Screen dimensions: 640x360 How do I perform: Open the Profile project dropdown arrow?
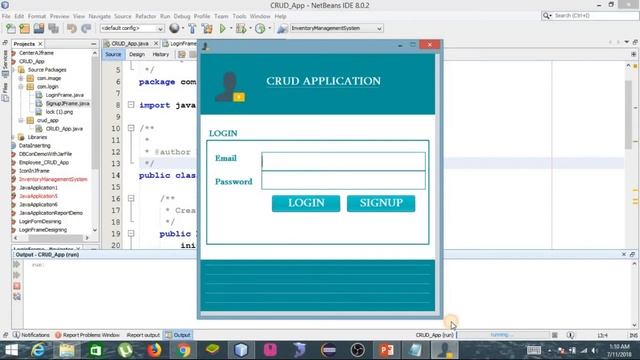click(x=269, y=28)
